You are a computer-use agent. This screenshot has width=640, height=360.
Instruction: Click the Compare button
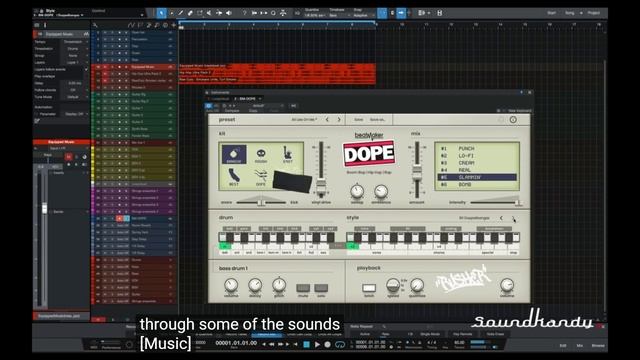pyautogui.click(x=232, y=111)
